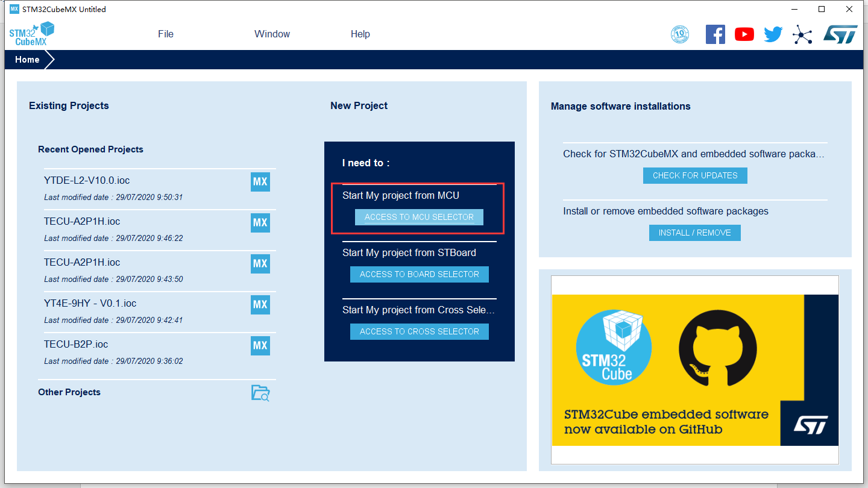Open the YouTube icon link
Screen dimensions: 868x488
tap(744, 34)
